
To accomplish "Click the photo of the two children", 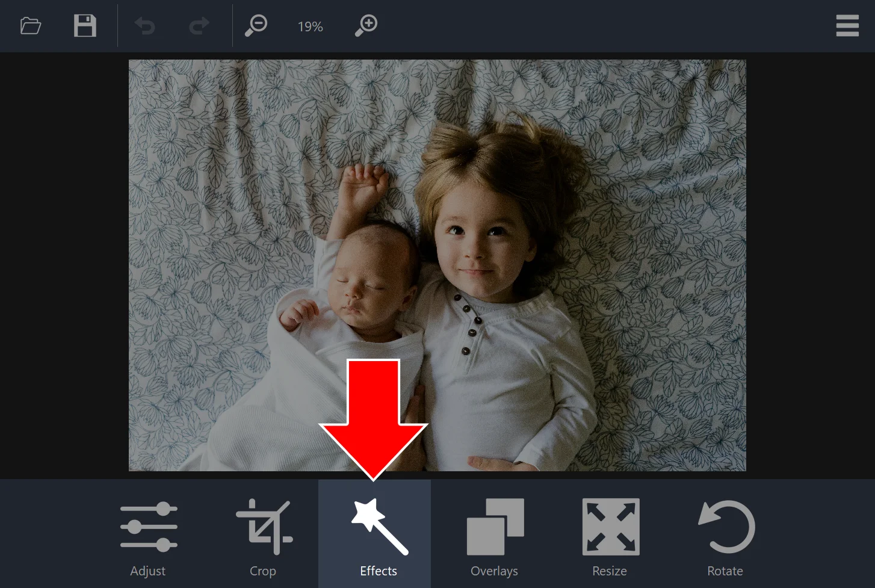I will [x=437, y=265].
